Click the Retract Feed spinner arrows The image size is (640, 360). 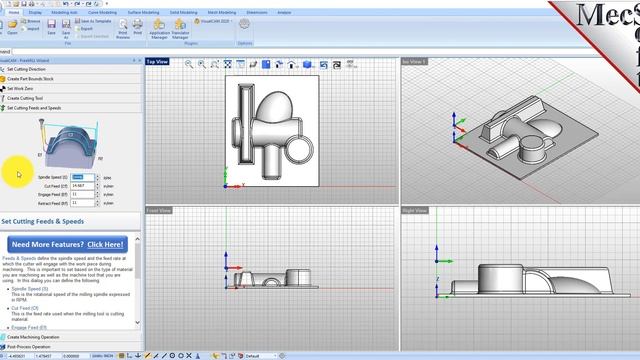click(97, 203)
